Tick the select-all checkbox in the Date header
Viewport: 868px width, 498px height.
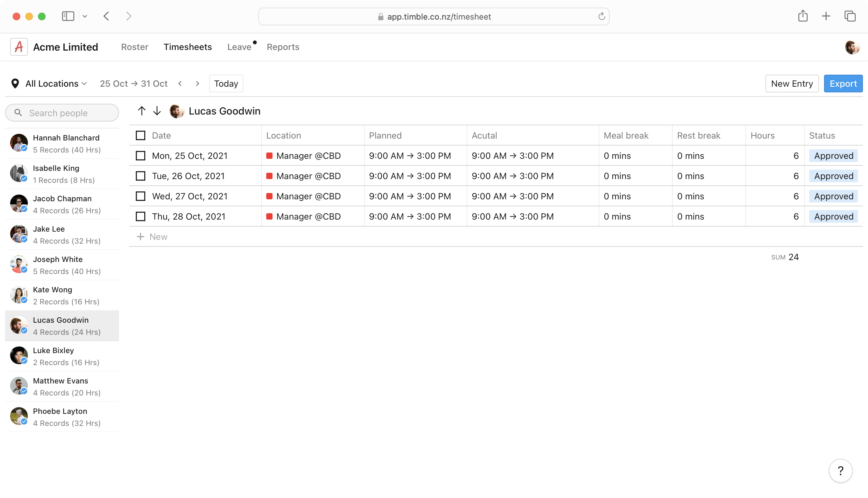click(140, 135)
